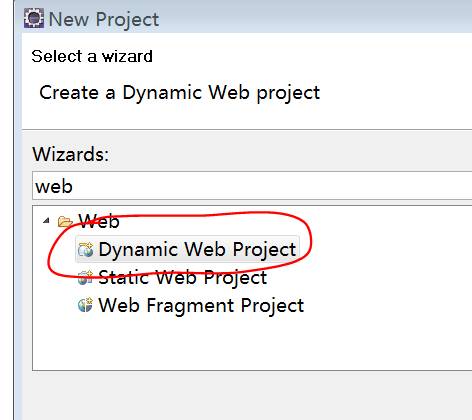Viewport: 472px width, 420px height.
Task: Select the Web folder label
Action: point(99,221)
